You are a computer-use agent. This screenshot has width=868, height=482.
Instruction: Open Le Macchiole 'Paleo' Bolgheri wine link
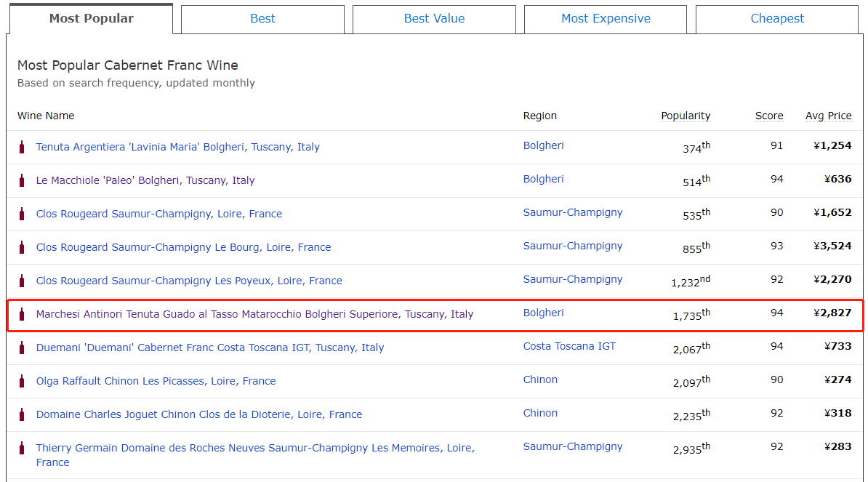click(x=145, y=180)
